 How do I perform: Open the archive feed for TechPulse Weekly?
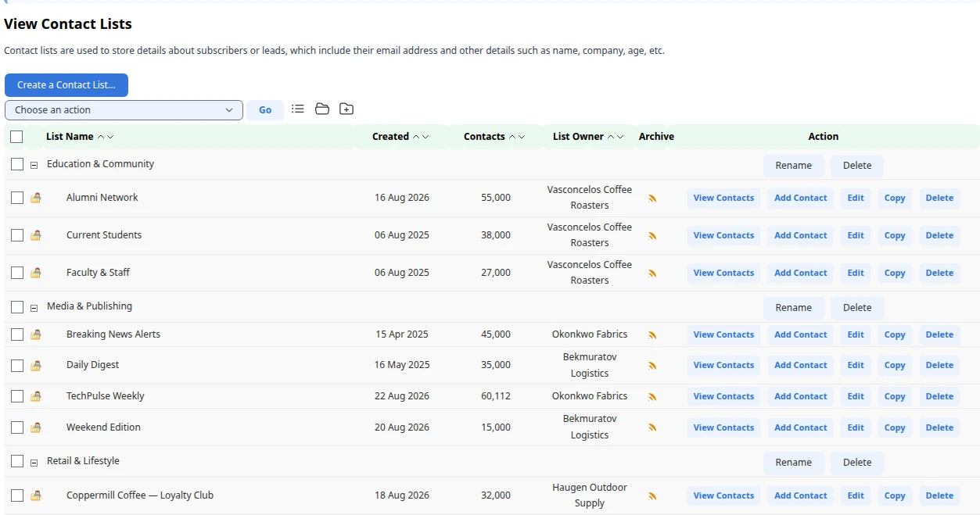[x=652, y=397]
